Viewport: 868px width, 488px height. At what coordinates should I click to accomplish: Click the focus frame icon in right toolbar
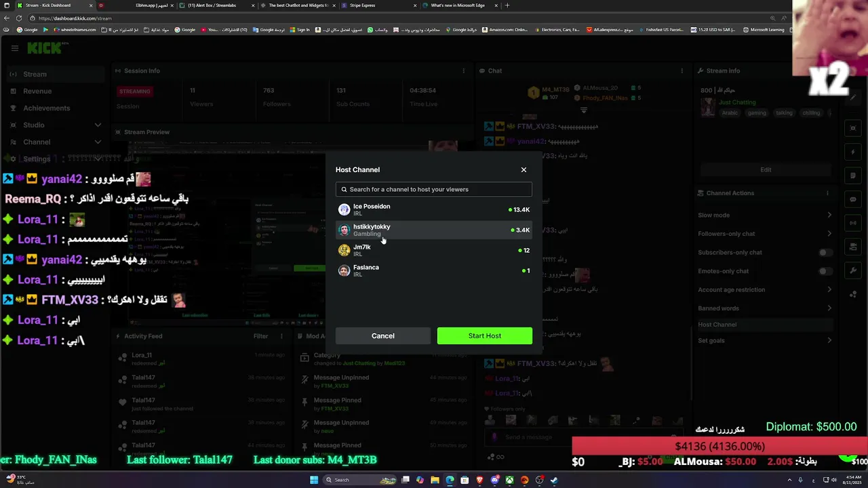853,128
